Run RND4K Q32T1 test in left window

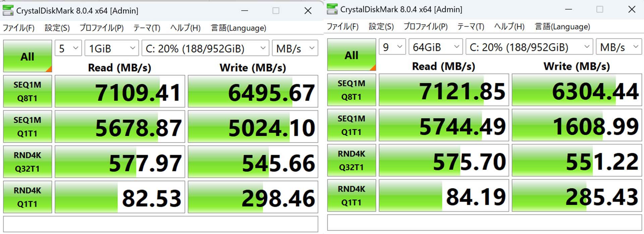pos(28,162)
